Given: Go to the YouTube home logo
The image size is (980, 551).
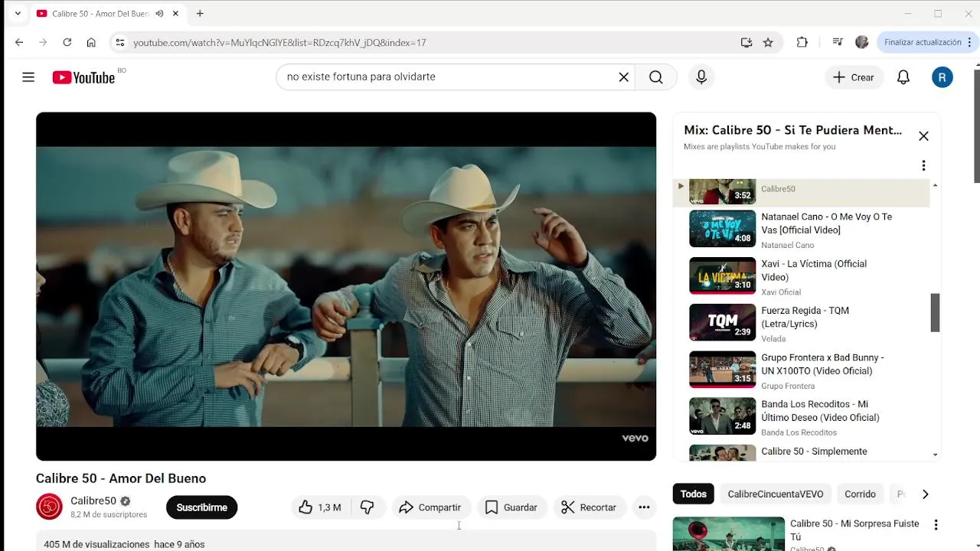Looking at the screenshot, I should tap(83, 77).
